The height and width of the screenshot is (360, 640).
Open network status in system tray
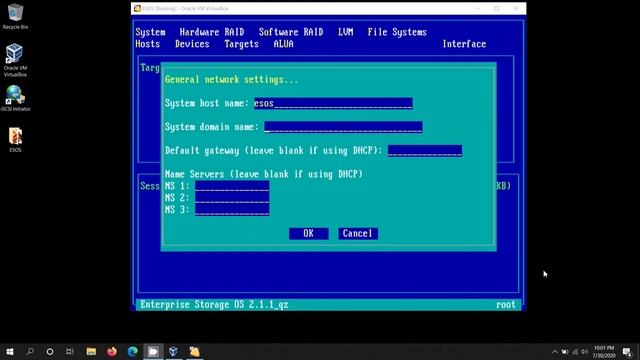pyautogui.click(x=575, y=352)
